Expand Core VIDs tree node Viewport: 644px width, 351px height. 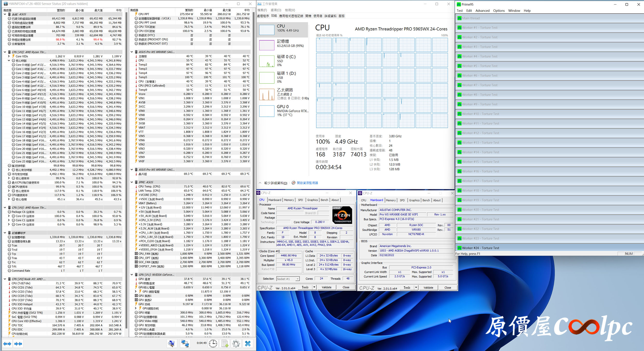click(x=9, y=56)
